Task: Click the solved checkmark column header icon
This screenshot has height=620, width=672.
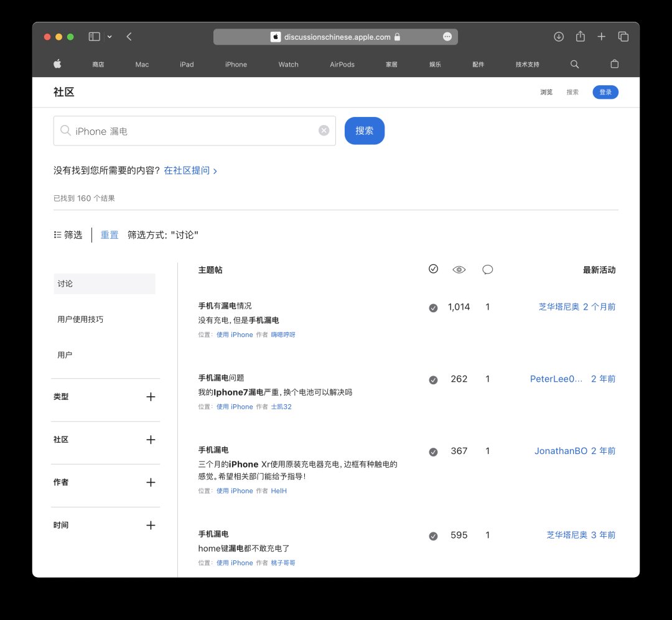Action: 433,269
